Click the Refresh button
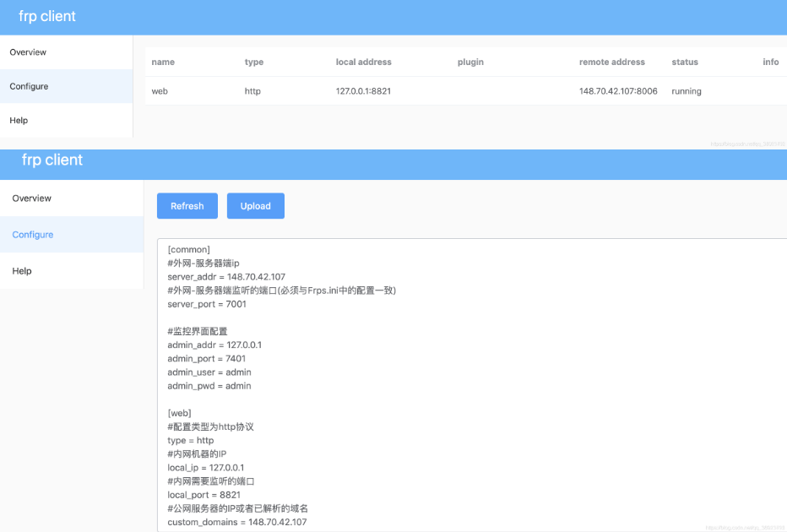Screen dimensions: 787x532 [187, 206]
